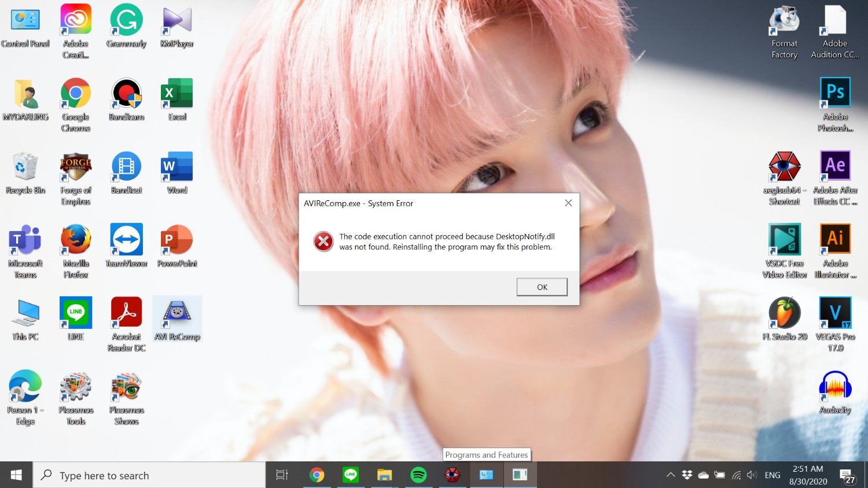
Task: Select the Adobe Illustrator desktop icon
Action: pyautogui.click(x=835, y=252)
